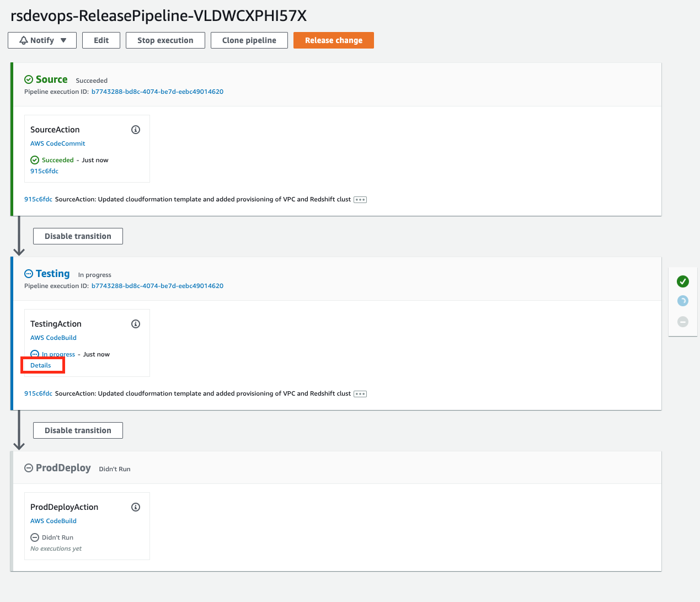The width and height of the screenshot is (700, 602).
Task: Expand commit message ellipsis in Testing stage
Action: pyautogui.click(x=360, y=394)
